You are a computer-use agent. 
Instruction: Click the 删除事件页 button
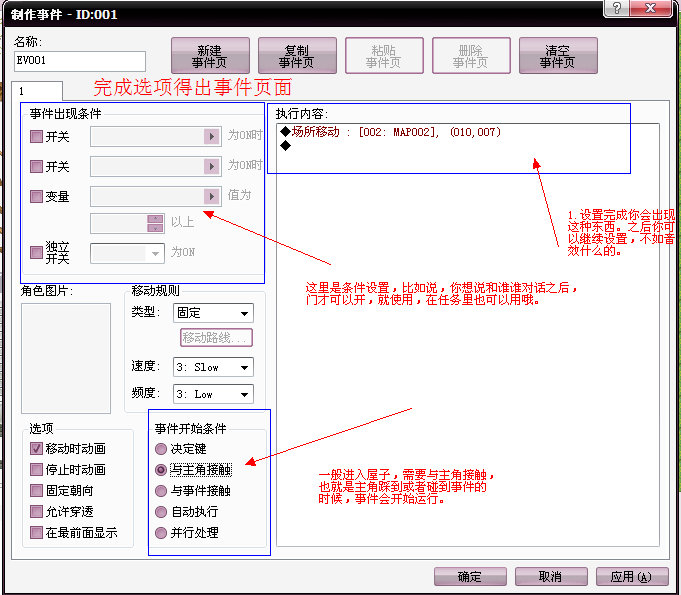click(471, 56)
